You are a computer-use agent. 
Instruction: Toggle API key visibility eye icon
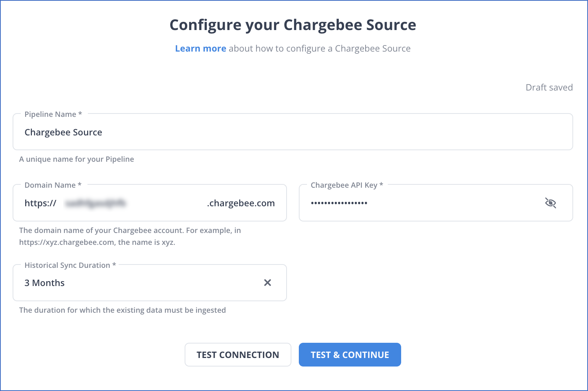click(x=551, y=203)
